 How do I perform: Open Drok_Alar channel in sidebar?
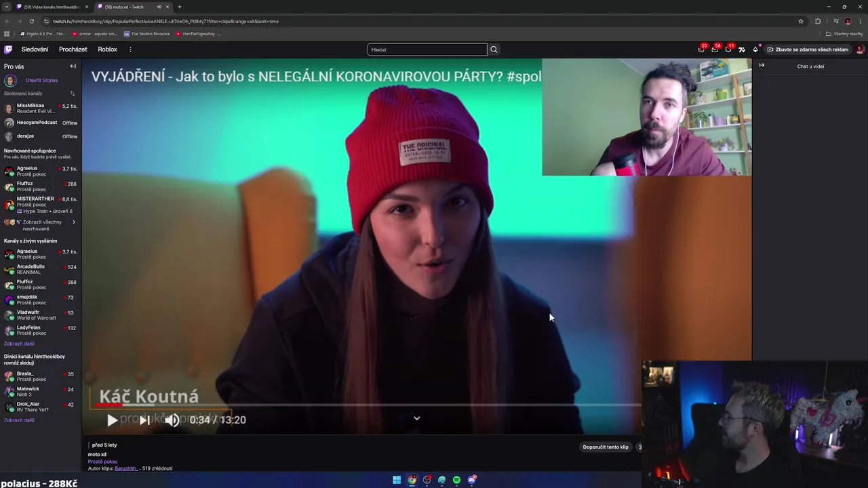[x=41, y=407]
